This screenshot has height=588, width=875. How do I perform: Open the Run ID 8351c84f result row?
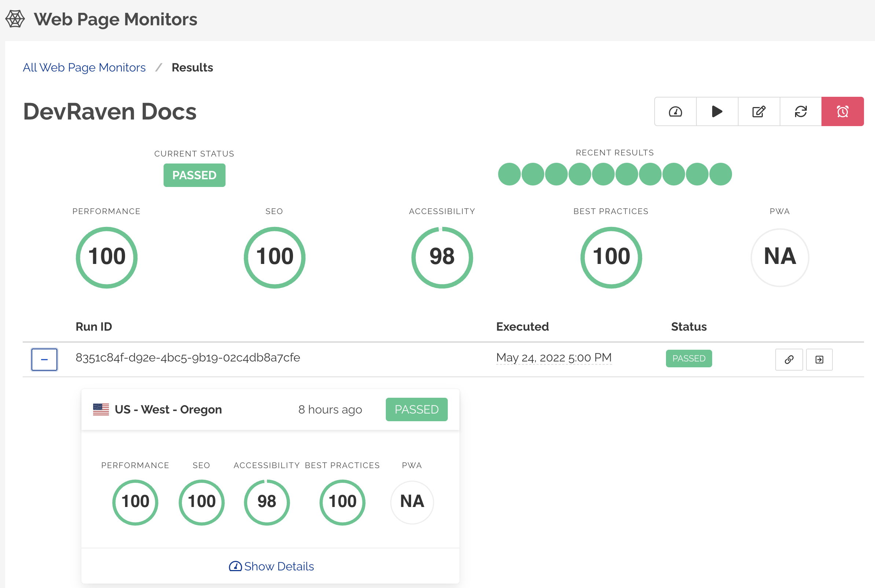[x=187, y=358]
